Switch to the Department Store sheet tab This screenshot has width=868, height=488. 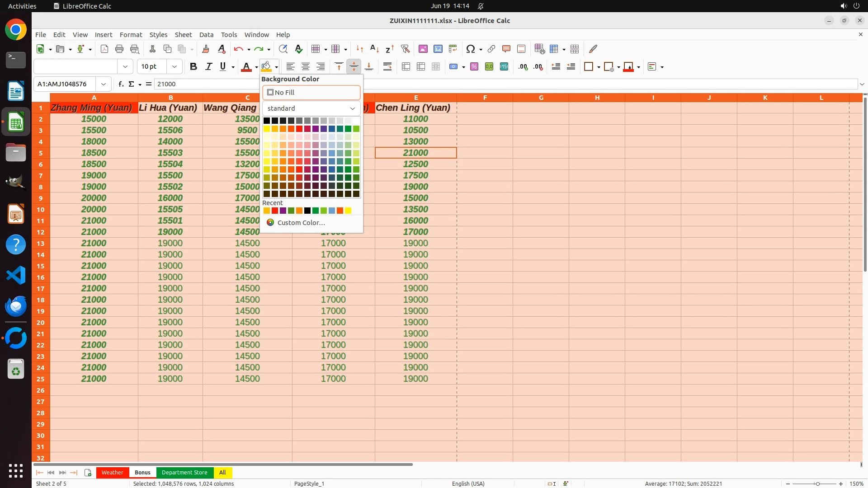click(184, 473)
